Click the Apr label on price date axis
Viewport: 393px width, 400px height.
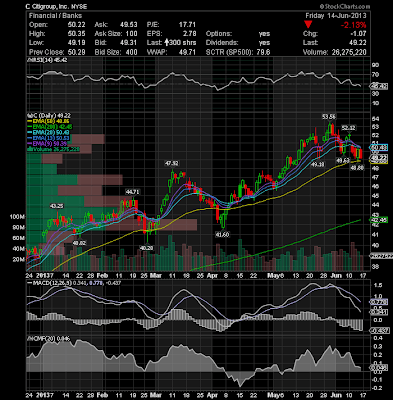click(x=212, y=276)
